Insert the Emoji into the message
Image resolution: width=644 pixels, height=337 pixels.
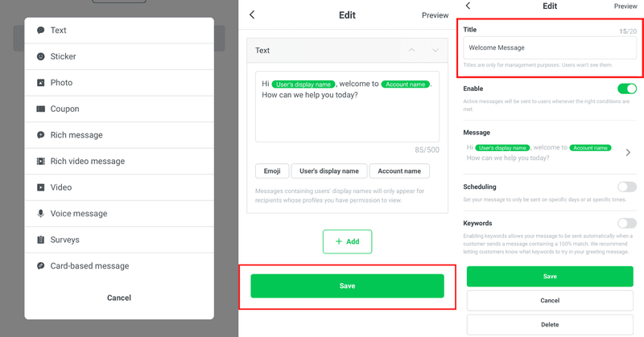(271, 171)
